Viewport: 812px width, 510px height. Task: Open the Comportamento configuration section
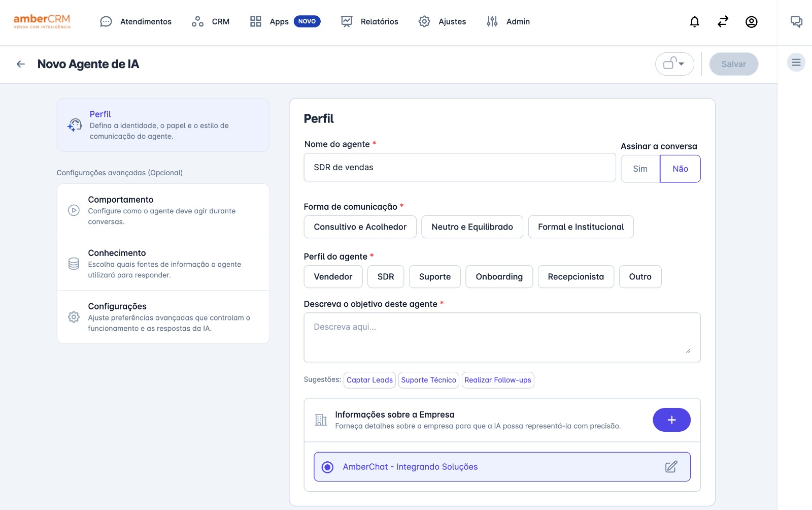click(163, 210)
